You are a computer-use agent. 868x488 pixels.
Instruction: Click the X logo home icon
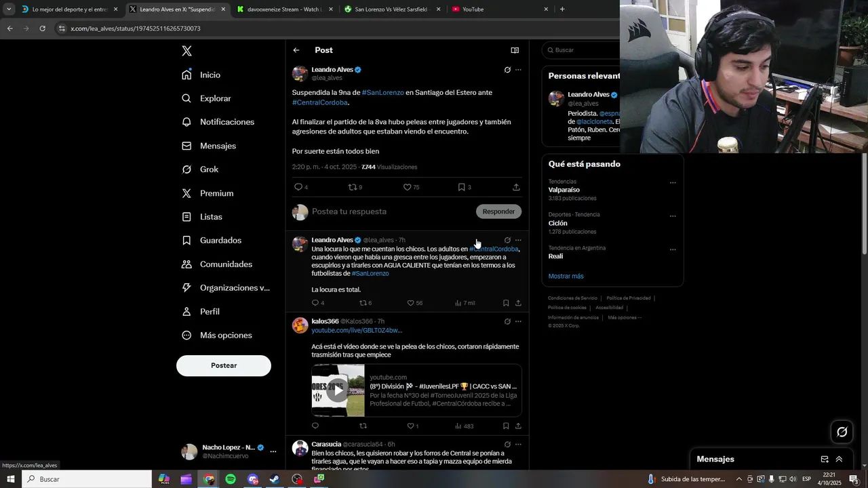186,51
